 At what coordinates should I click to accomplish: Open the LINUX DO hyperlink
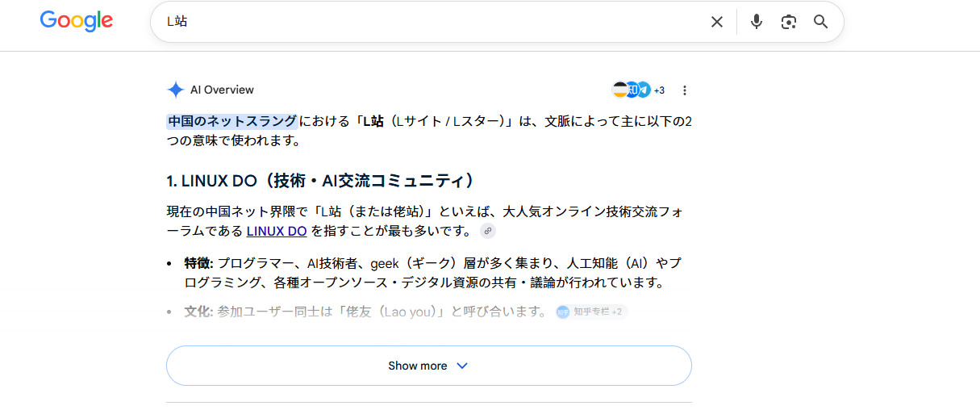pos(277,231)
